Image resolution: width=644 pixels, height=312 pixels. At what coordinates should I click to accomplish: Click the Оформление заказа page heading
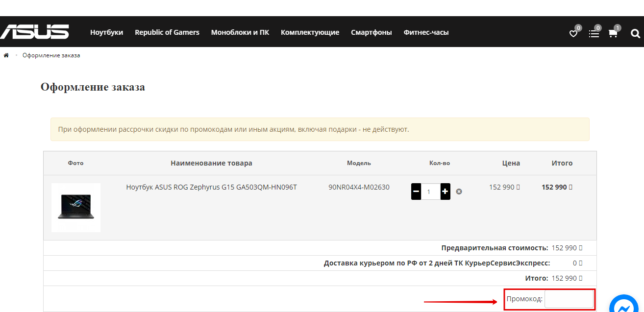(93, 87)
